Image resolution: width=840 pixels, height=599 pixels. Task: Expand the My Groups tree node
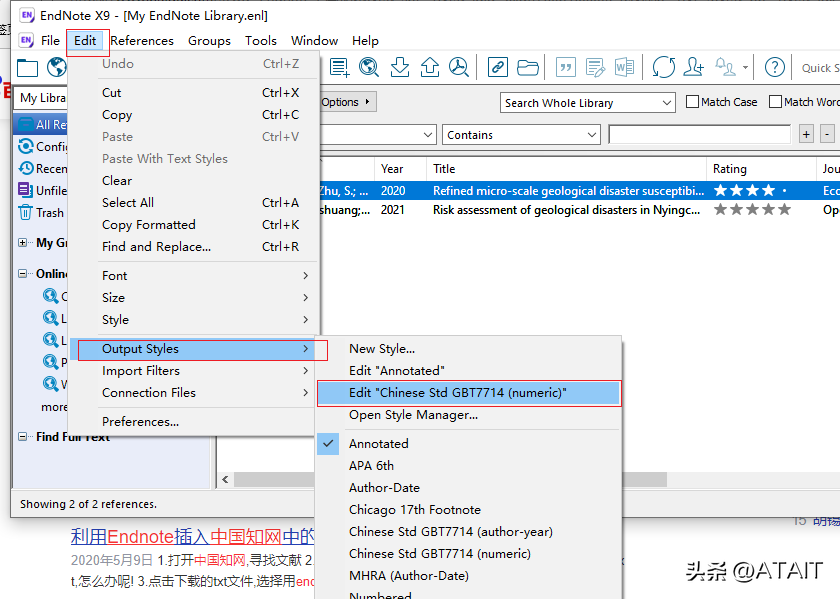(x=22, y=243)
